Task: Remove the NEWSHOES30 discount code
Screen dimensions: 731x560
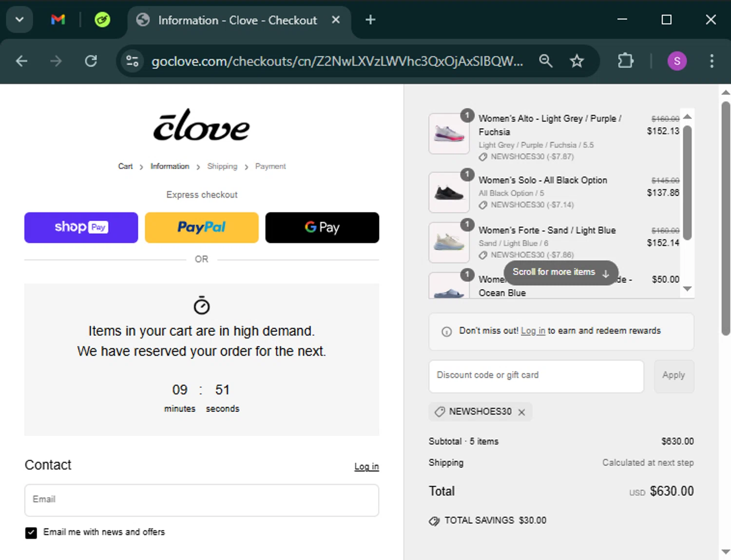Action: coord(521,412)
